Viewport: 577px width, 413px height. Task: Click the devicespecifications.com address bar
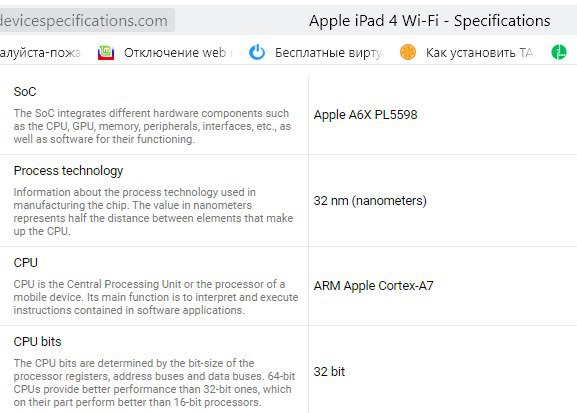tap(86, 20)
